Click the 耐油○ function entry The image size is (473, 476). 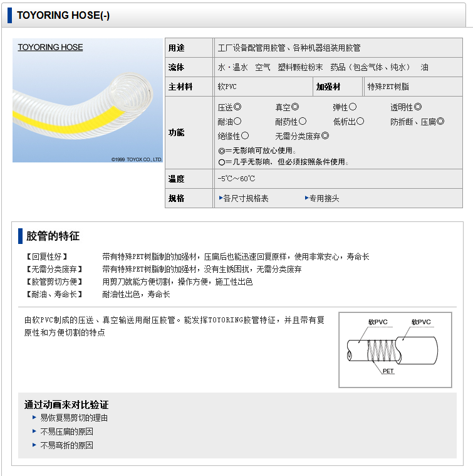point(229,122)
